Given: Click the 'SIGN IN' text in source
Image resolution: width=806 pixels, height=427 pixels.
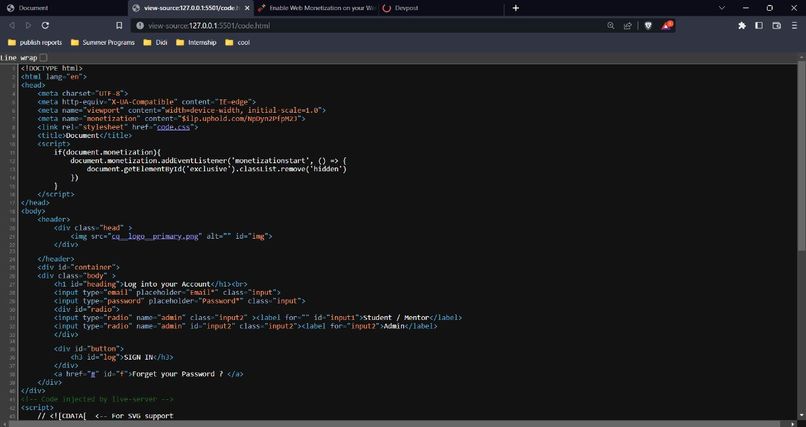Looking at the screenshot, I should [139, 357].
